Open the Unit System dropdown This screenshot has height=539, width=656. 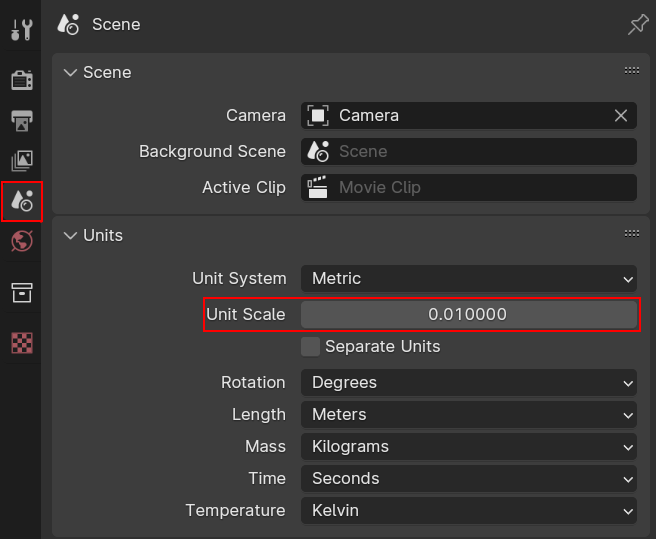469,279
